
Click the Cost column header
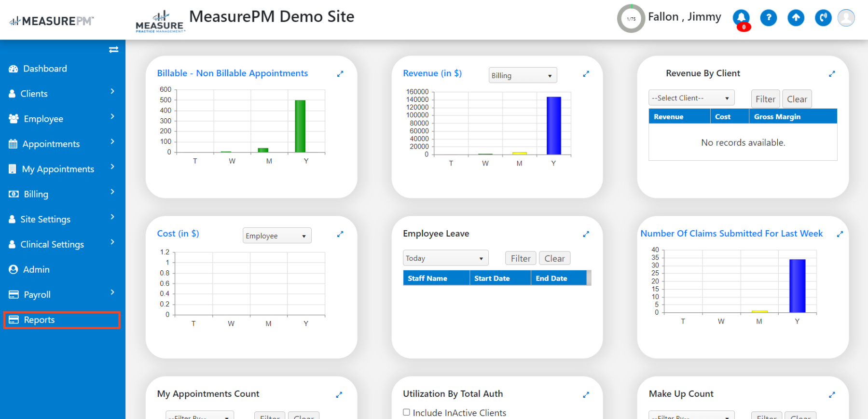point(730,116)
